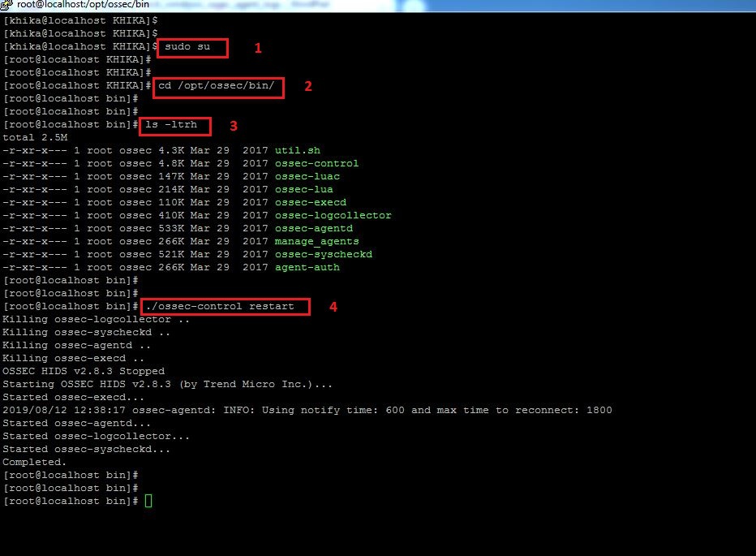Click the first [khika@localhost KHIKA]$ prompt

80,20
